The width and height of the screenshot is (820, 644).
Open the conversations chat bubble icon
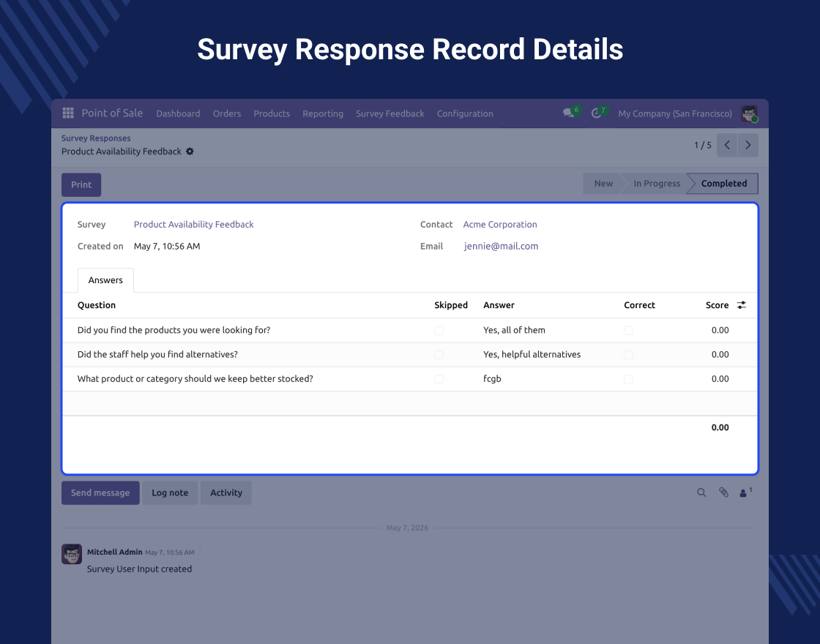click(568, 113)
